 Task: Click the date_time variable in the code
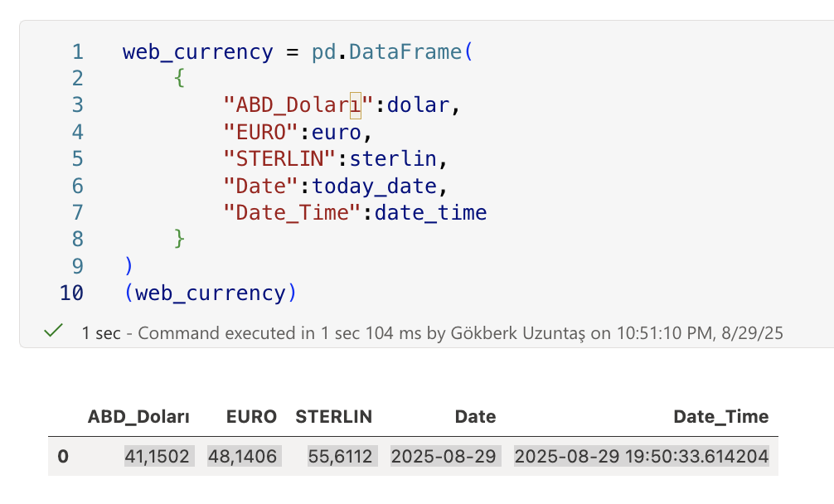430,213
